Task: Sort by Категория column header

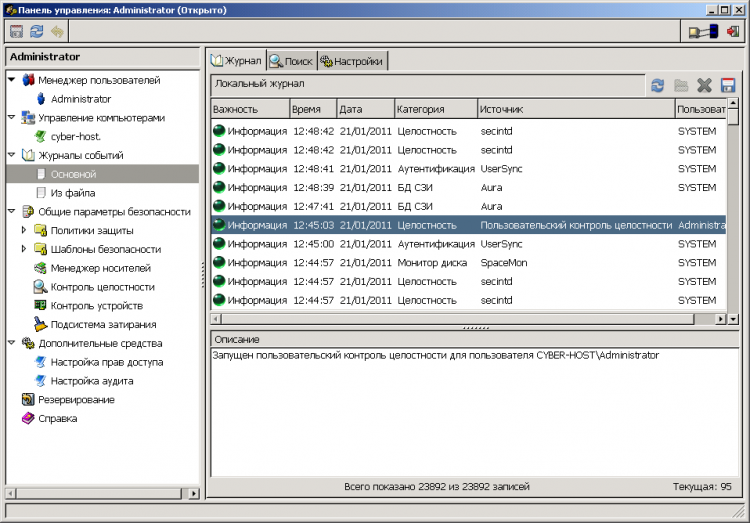Action: coord(436,109)
